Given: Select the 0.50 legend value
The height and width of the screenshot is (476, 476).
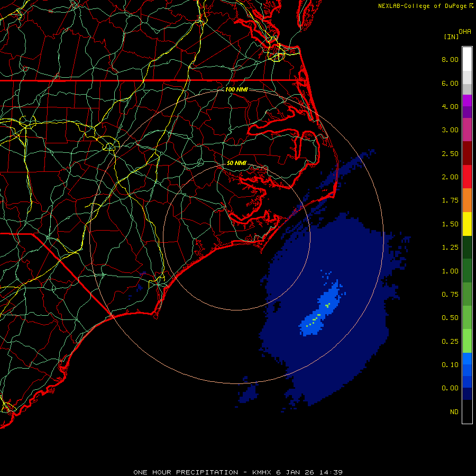Looking at the screenshot, I should tap(450, 318).
